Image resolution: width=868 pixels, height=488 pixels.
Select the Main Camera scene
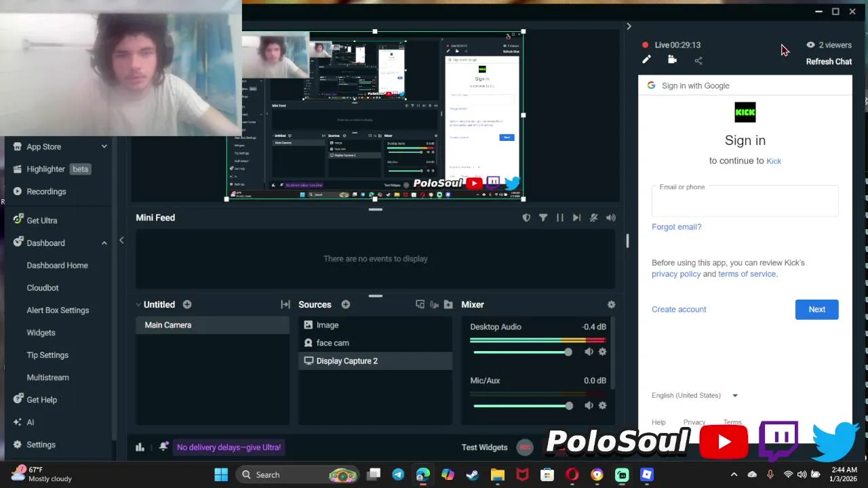point(212,325)
